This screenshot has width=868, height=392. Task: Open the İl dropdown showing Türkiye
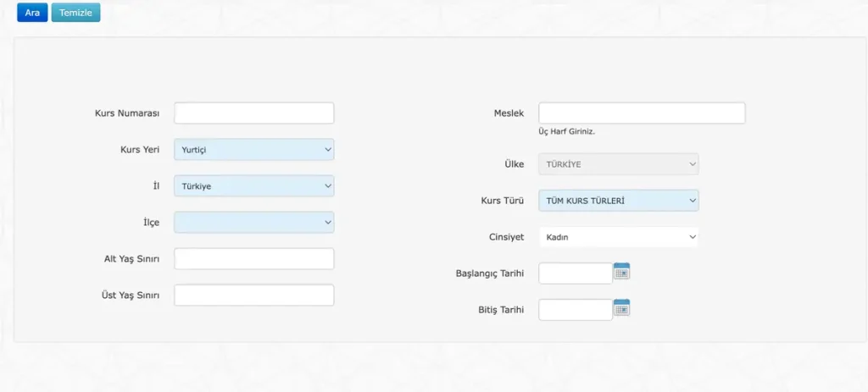(254, 185)
